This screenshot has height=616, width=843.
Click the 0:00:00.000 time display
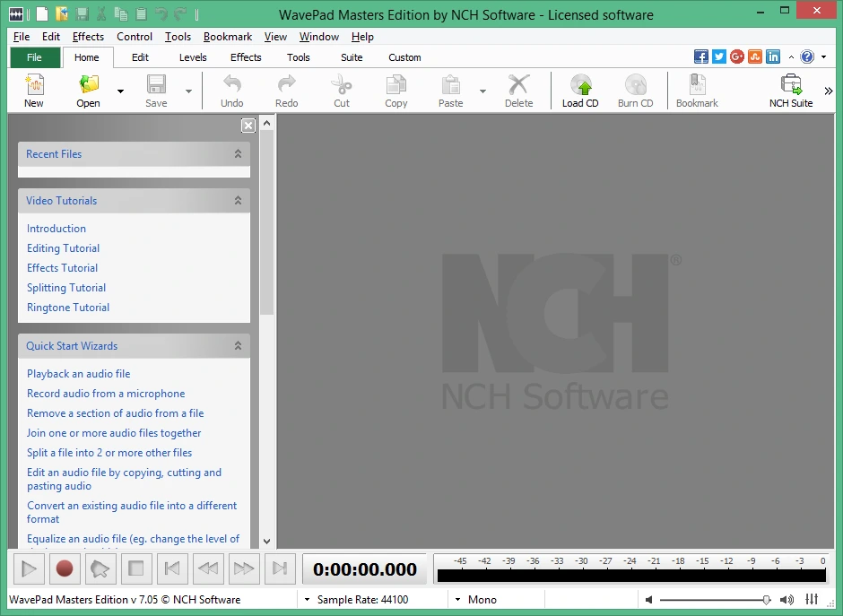click(364, 568)
